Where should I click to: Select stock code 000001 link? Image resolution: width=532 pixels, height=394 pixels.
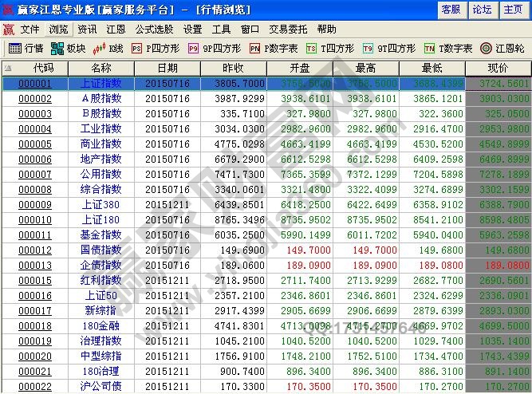coord(35,84)
